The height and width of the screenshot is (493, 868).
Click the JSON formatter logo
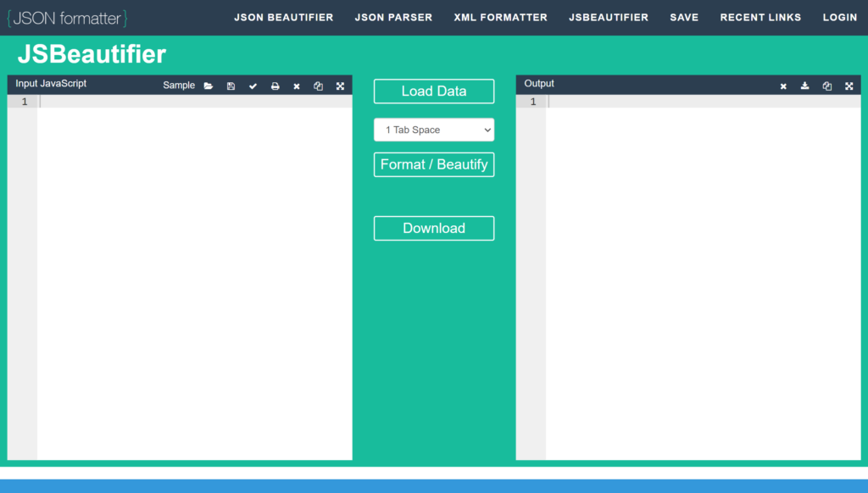point(67,19)
